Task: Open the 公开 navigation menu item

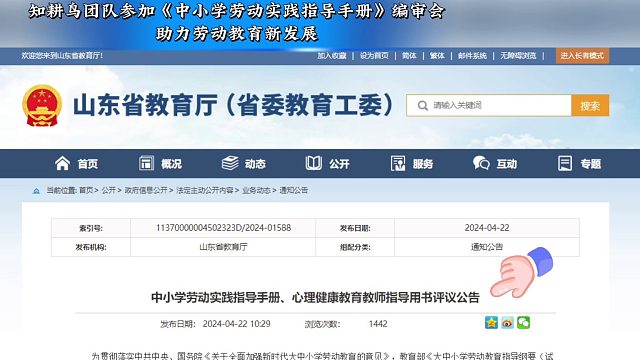Action: click(x=339, y=164)
